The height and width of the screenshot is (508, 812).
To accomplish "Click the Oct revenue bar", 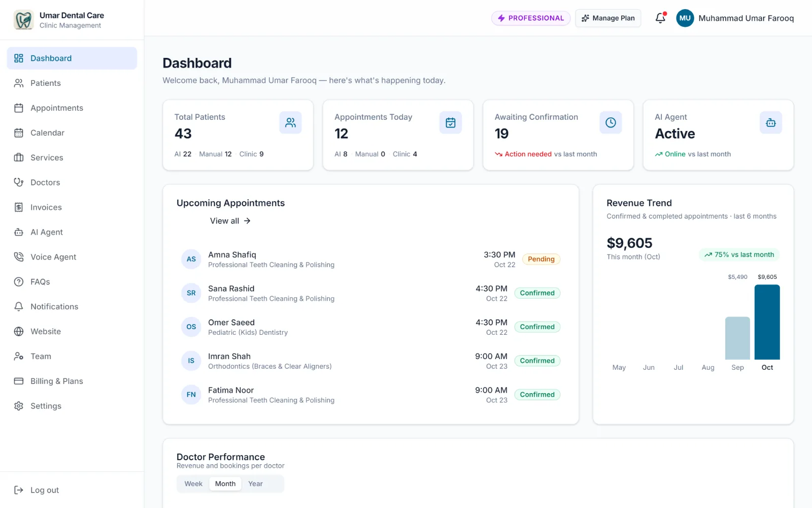I will [767, 322].
